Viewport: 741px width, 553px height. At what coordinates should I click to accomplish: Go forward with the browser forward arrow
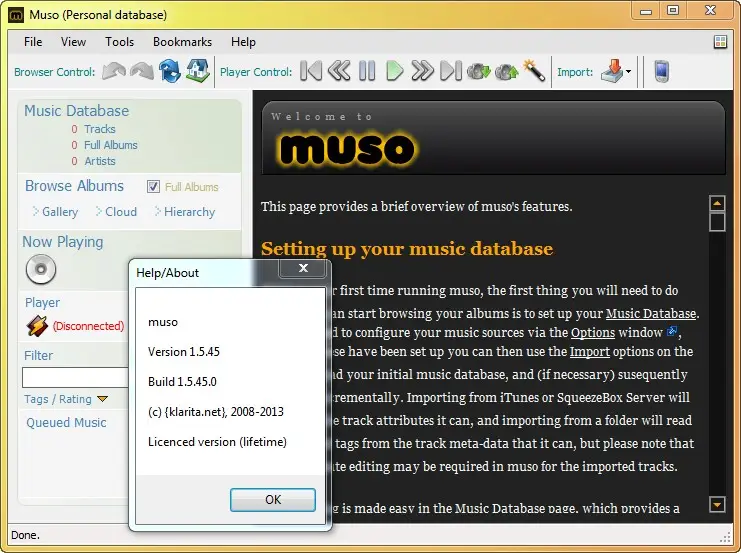(142, 72)
